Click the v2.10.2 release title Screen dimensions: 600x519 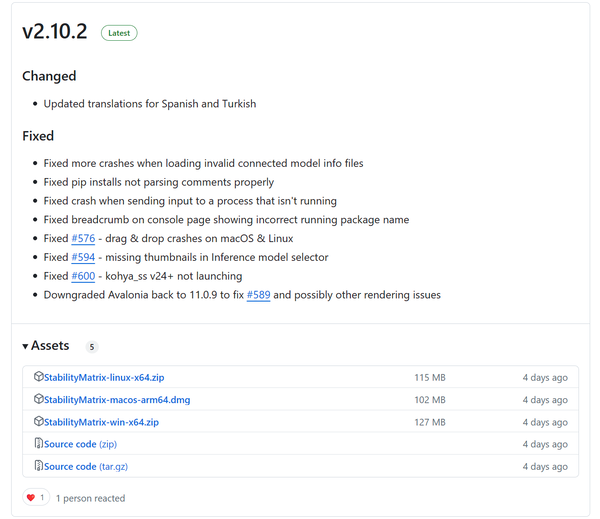[x=55, y=32]
